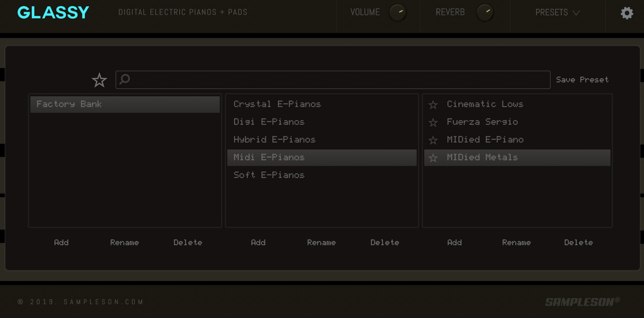Open the Crystal E-Pianos category
Screen dimensions: 644x318
click(277, 104)
